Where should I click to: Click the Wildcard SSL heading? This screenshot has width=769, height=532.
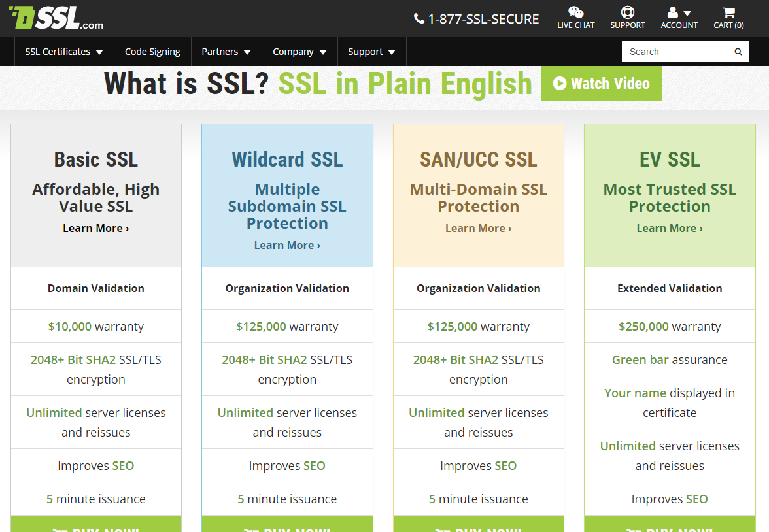tap(288, 159)
